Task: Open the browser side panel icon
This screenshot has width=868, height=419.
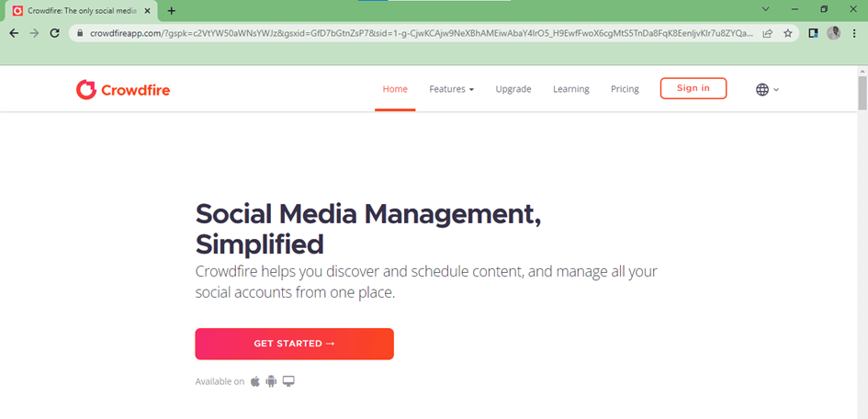Action: point(813,33)
